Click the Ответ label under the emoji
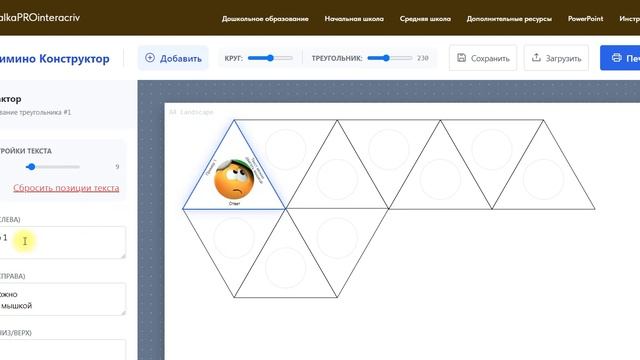The image size is (640, 360). point(234,203)
